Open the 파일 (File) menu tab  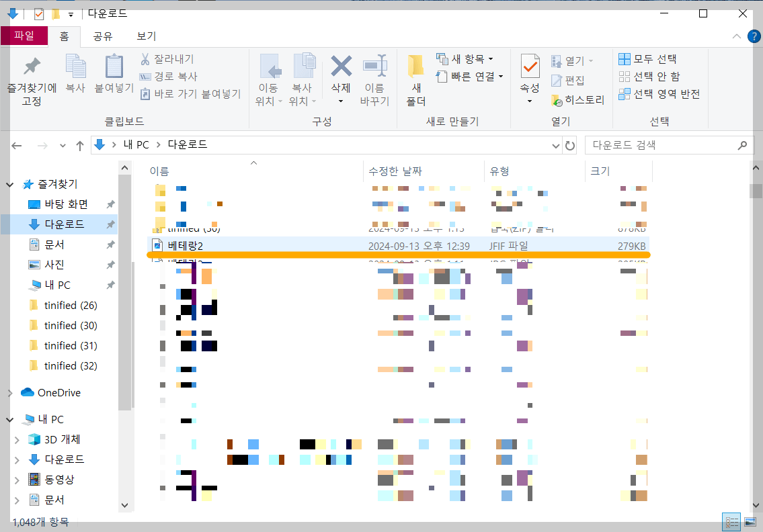[x=24, y=36]
